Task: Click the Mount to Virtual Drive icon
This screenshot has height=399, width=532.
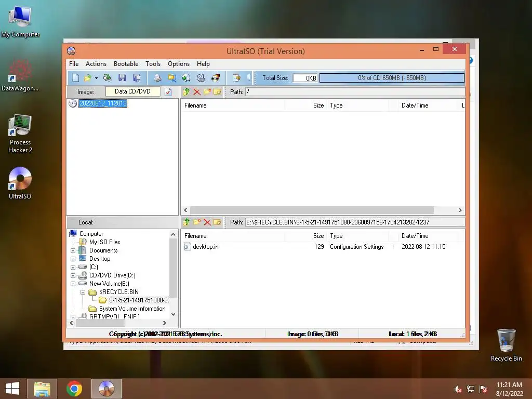Action: (201, 78)
